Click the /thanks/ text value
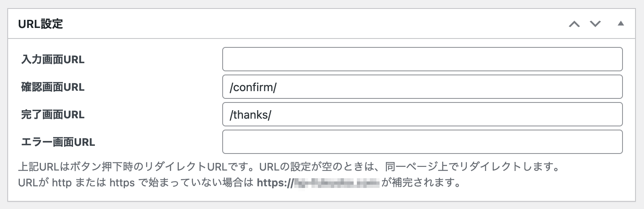Image resolution: width=644 pixels, height=209 pixels. point(250,115)
